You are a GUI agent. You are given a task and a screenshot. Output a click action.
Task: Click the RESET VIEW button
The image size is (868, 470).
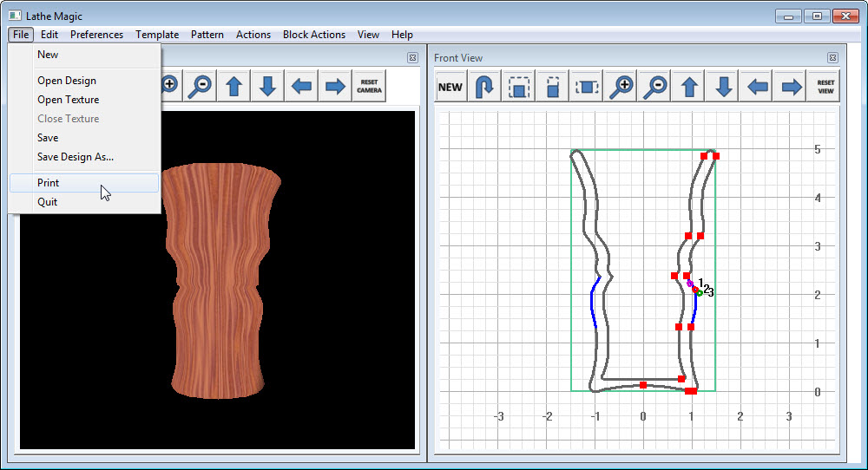click(825, 87)
